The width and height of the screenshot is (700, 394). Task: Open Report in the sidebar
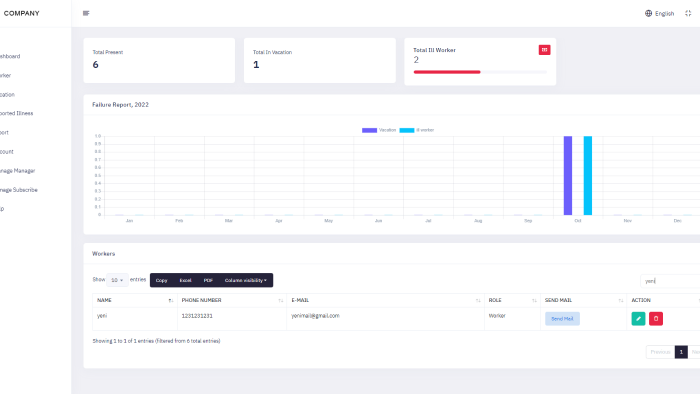(4, 133)
